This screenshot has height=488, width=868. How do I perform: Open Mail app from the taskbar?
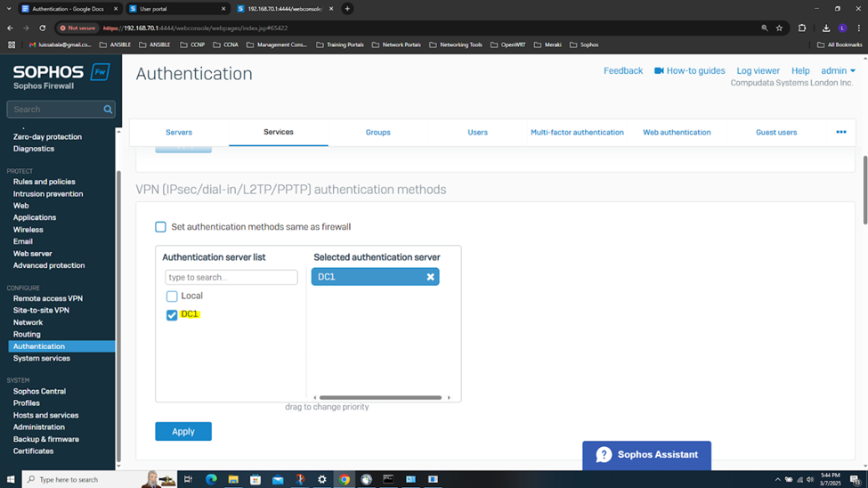click(x=278, y=479)
